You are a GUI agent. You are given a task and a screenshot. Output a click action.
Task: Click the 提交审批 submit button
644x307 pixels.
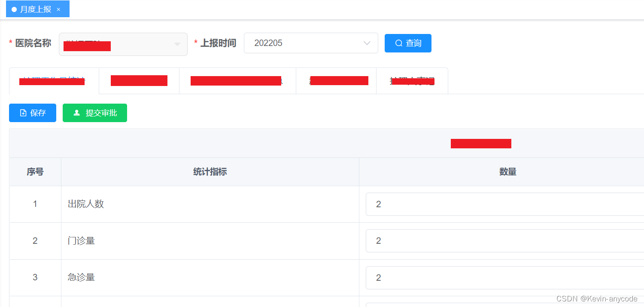[95, 113]
